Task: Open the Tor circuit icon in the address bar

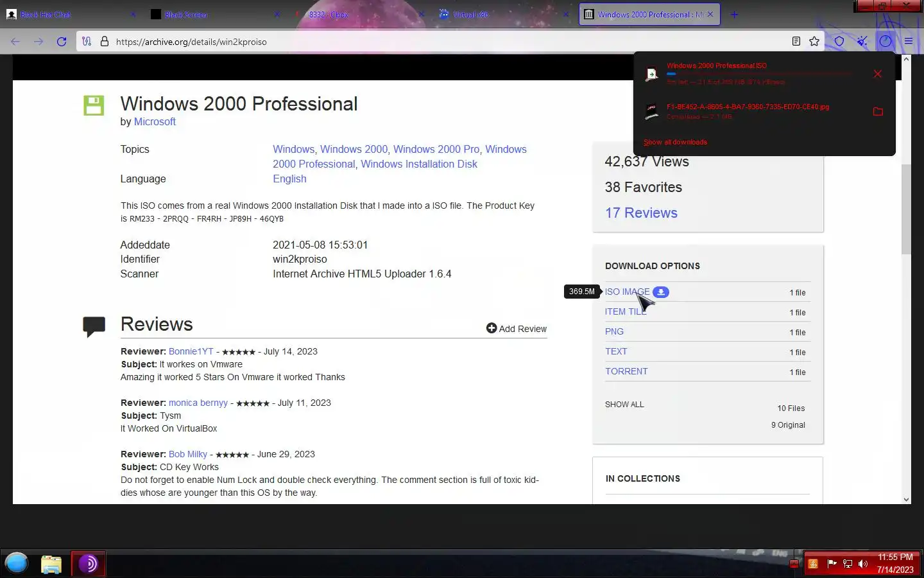Action: pos(87,42)
